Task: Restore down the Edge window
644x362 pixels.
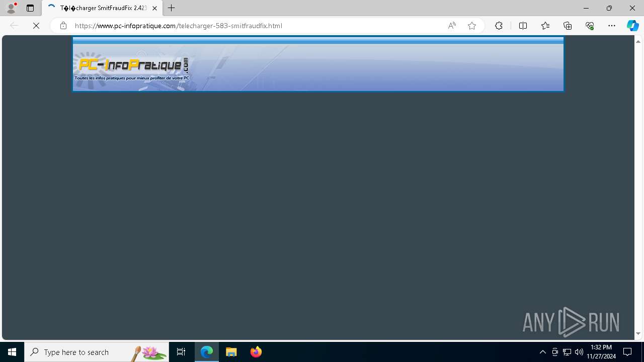Action: click(609, 8)
